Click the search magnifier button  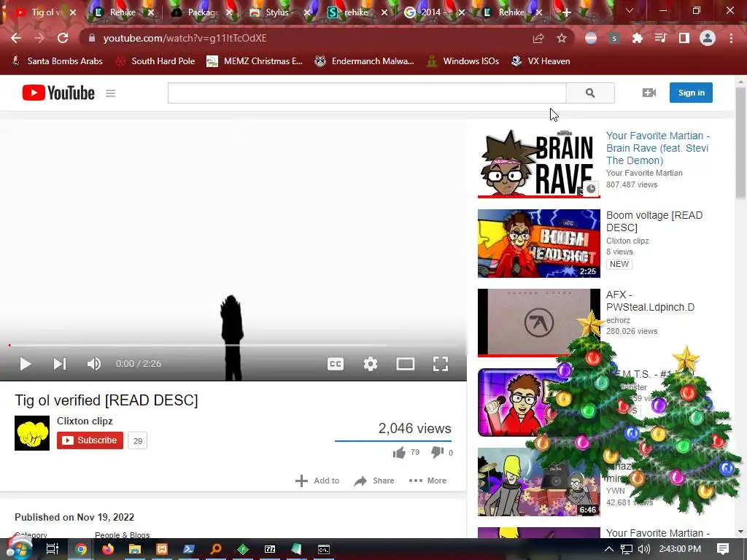(590, 93)
